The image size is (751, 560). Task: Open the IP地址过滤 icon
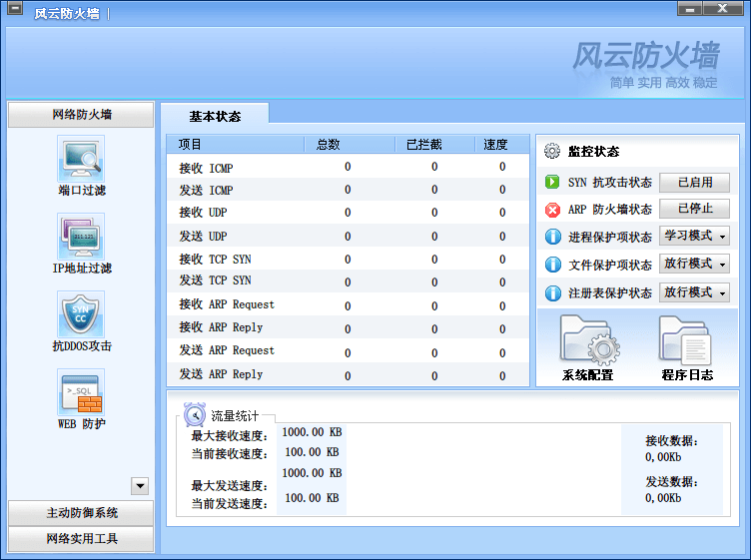81,238
